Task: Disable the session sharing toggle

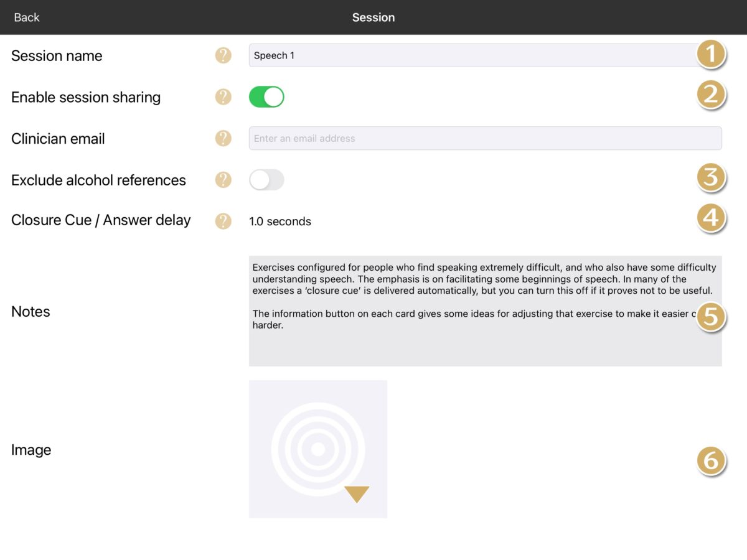Action: click(266, 97)
